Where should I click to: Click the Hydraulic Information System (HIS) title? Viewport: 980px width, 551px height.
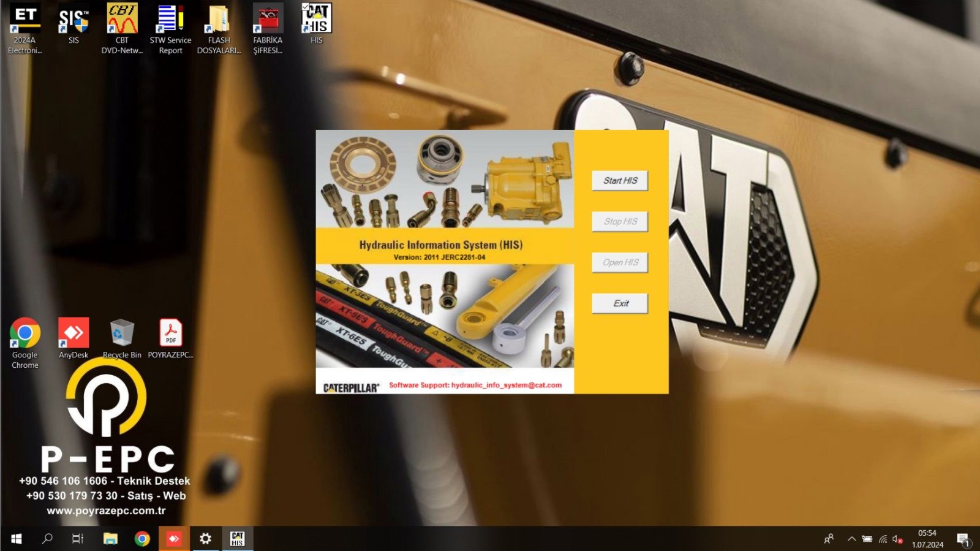(441, 245)
